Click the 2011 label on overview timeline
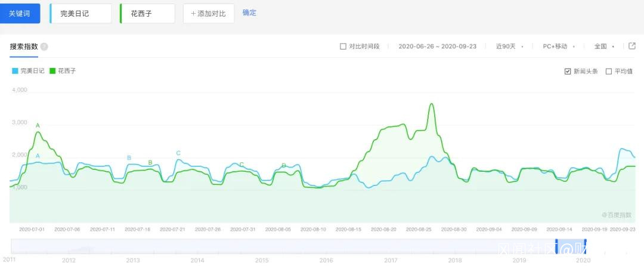Screen dimensions: 644x266 (x=10, y=259)
